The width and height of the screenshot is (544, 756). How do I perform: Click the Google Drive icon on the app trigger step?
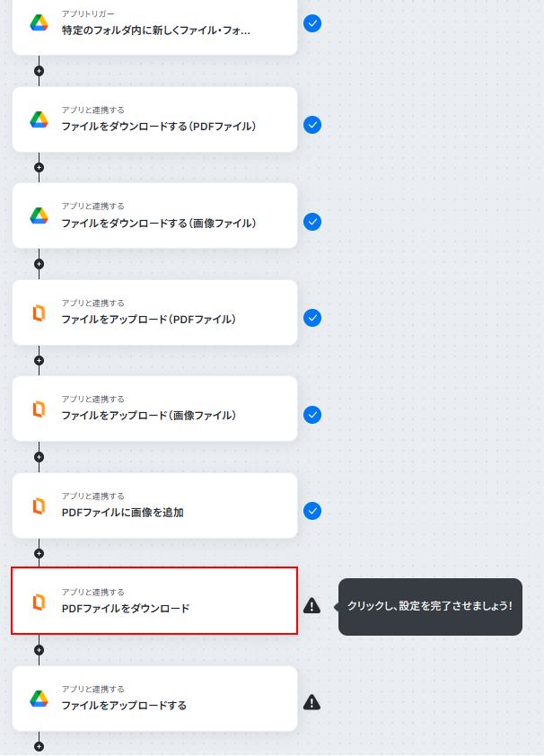(39, 23)
